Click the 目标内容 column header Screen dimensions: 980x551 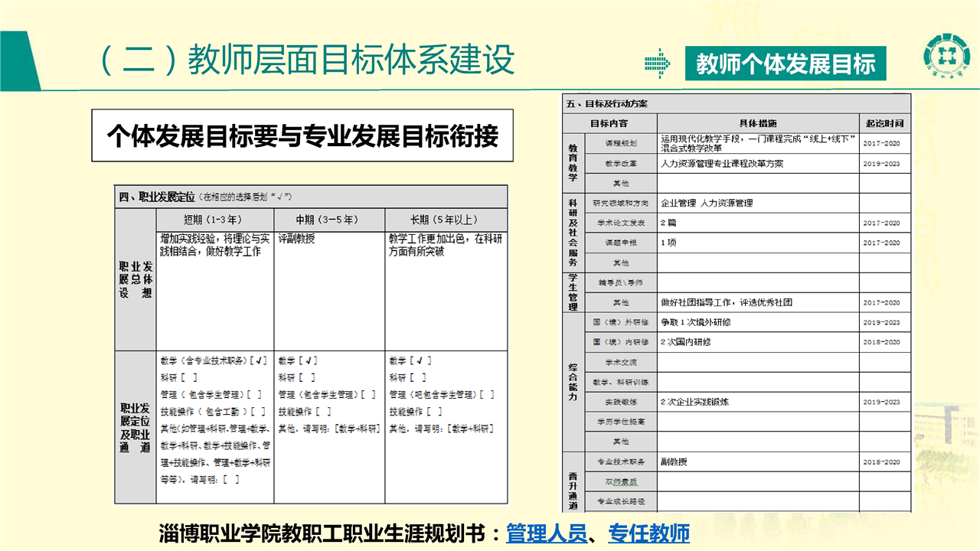point(609,122)
